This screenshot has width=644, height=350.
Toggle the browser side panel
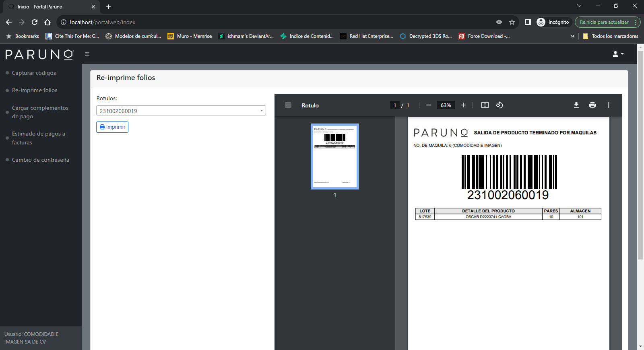tap(528, 22)
